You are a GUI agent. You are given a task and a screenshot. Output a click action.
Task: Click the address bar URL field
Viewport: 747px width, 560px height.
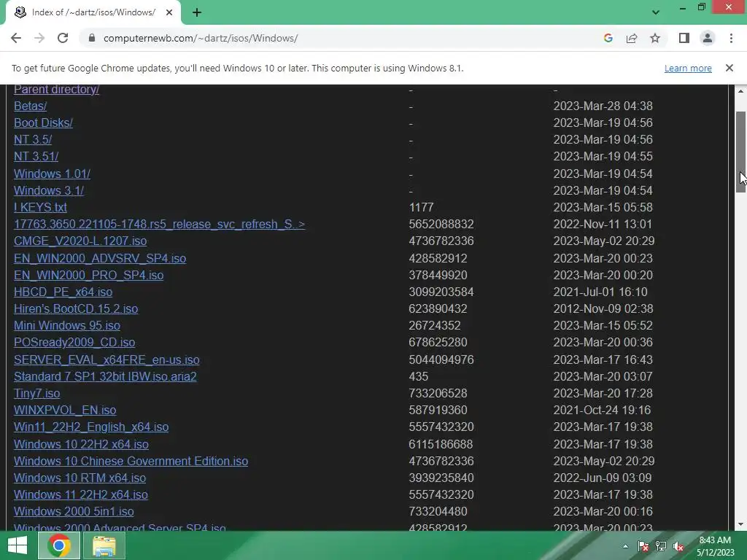tap(343, 38)
